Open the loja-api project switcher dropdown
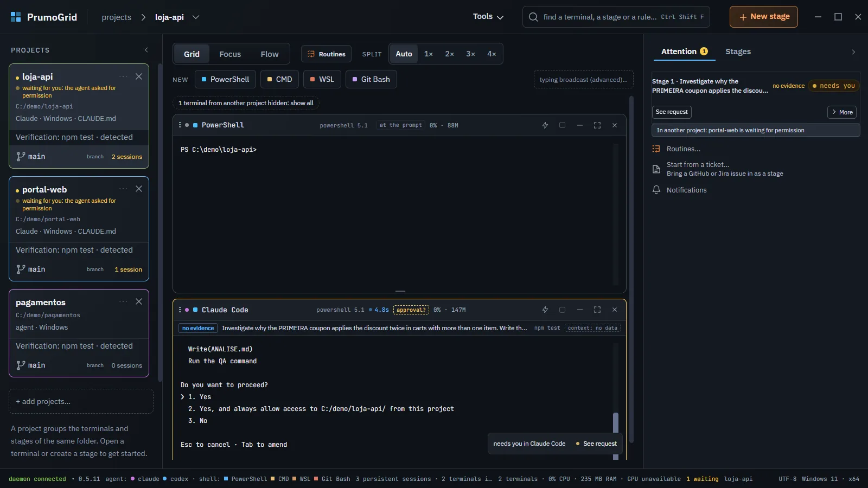The image size is (868, 488). click(196, 17)
